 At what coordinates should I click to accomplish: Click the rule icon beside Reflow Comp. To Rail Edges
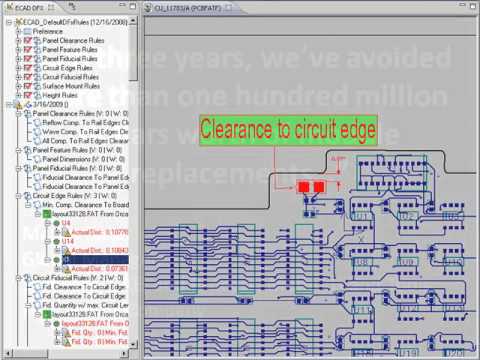[x=37, y=123]
